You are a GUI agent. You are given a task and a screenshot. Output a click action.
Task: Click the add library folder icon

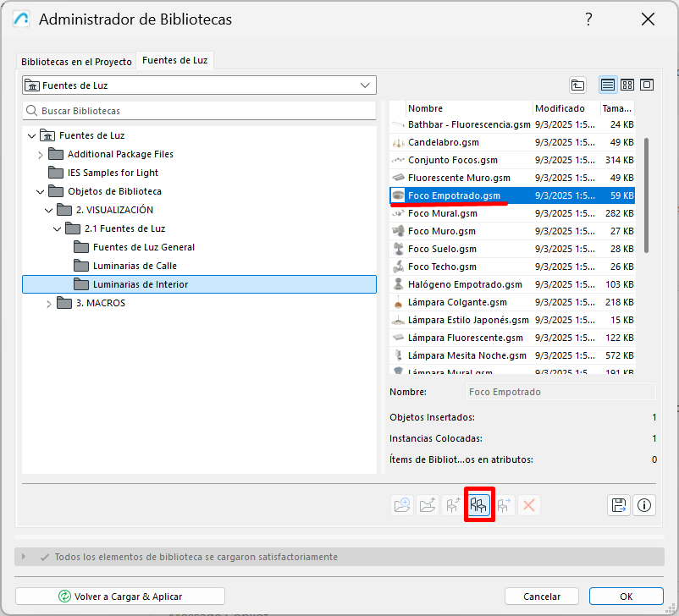click(403, 505)
